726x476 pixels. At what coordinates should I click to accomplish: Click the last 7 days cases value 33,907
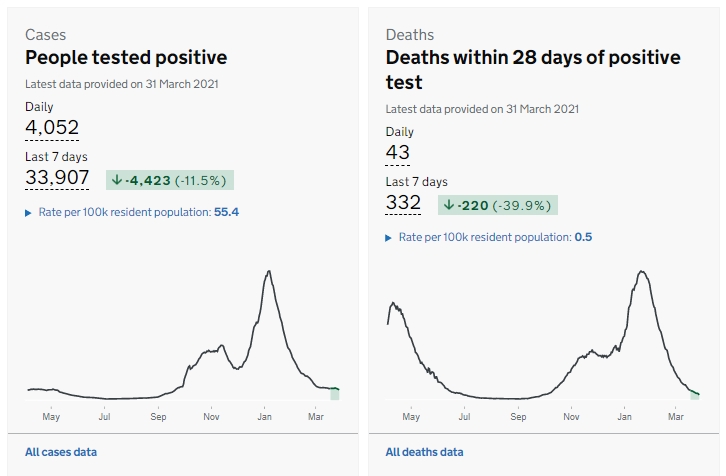coord(57,178)
